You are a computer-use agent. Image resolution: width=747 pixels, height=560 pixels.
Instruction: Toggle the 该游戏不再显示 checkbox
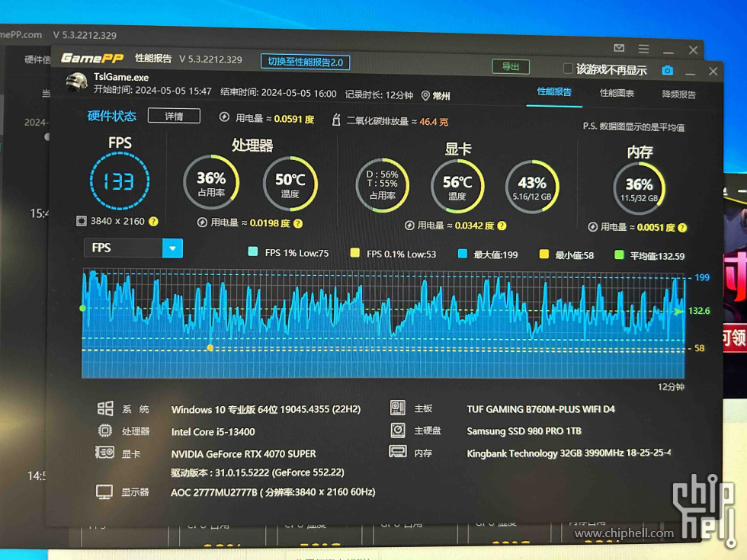(x=567, y=68)
